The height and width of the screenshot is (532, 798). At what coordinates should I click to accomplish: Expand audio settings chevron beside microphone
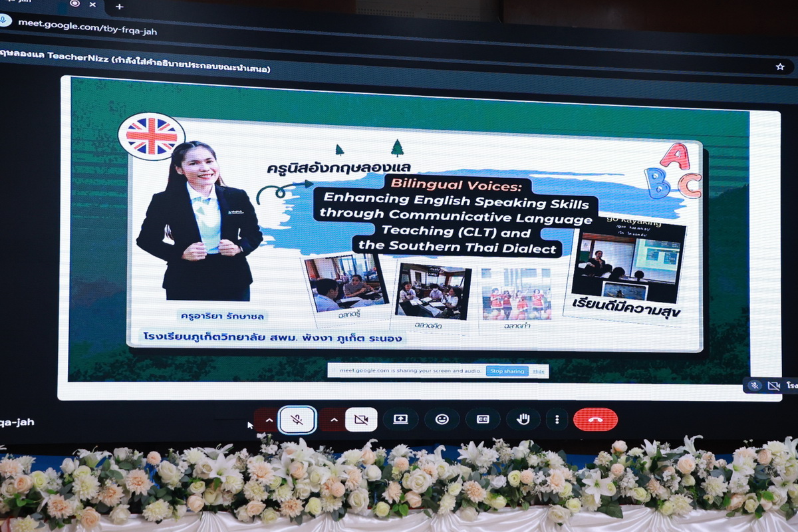point(268,420)
